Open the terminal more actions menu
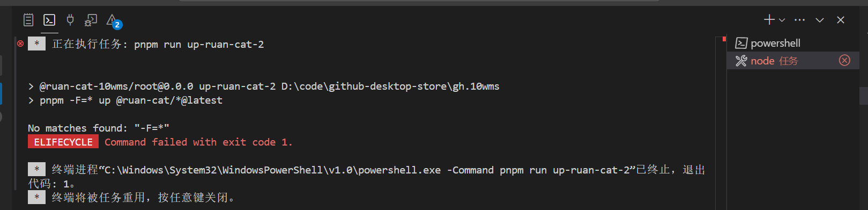This screenshot has height=210, width=868. 800,20
